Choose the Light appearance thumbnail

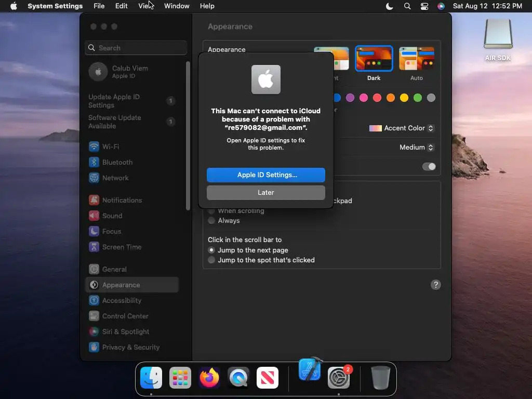tap(341, 58)
